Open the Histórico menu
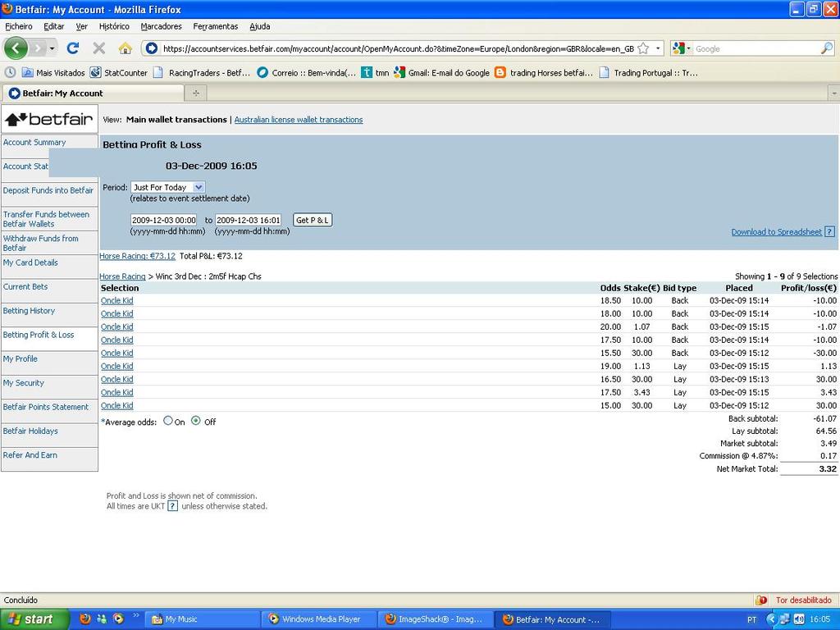 click(x=114, y=26)
